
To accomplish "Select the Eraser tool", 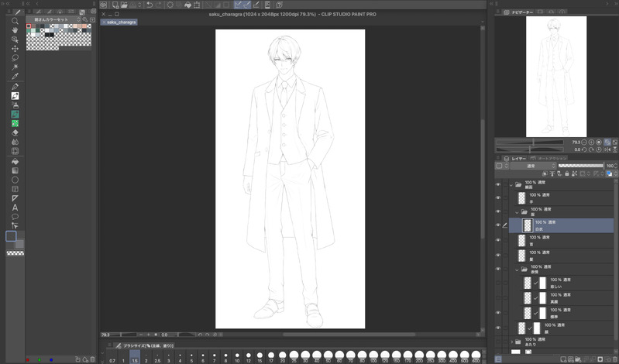I will 15,132.
